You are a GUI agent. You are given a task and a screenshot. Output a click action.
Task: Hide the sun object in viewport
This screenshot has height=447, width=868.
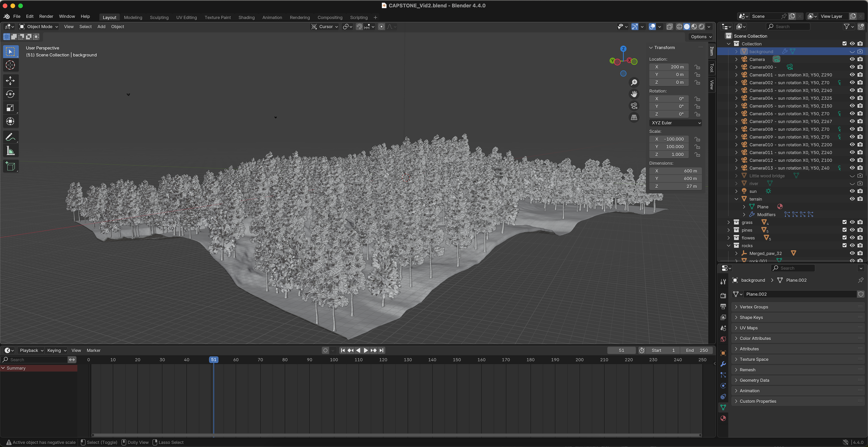tap(852, 191)
